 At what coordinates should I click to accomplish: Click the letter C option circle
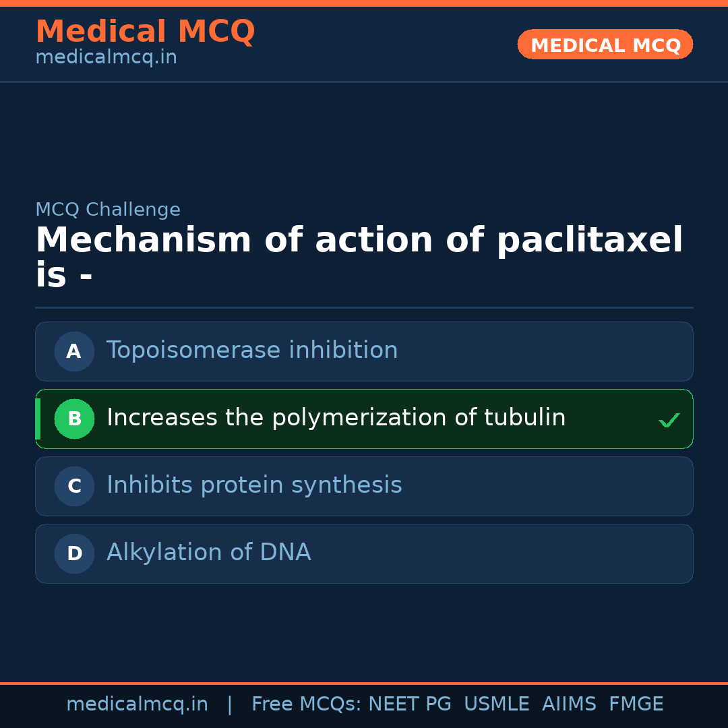(x=74, y=486)
